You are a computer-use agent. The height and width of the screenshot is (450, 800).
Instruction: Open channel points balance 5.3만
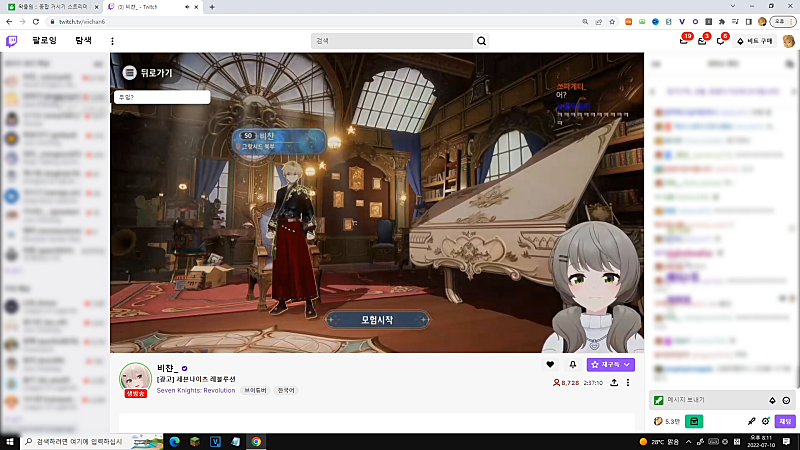click(x=667, y=421)
